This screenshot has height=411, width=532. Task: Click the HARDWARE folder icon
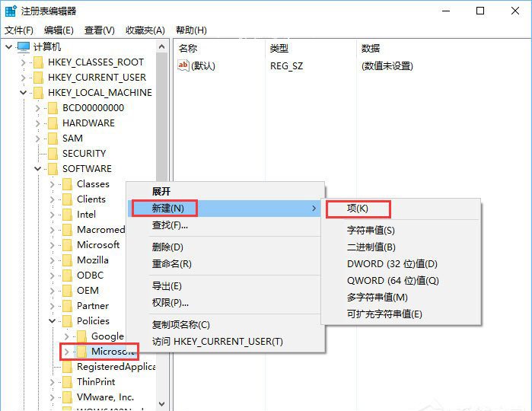point(53,123)
